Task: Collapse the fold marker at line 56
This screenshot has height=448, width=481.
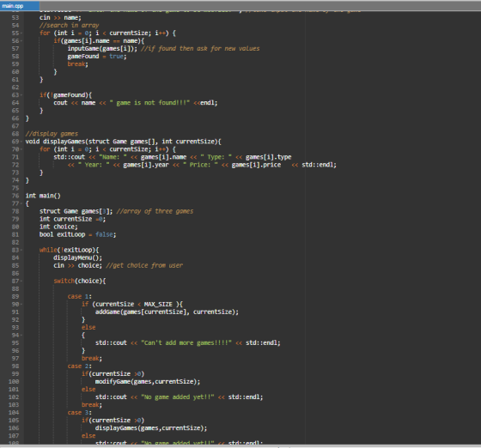Action: click(21, 40)
